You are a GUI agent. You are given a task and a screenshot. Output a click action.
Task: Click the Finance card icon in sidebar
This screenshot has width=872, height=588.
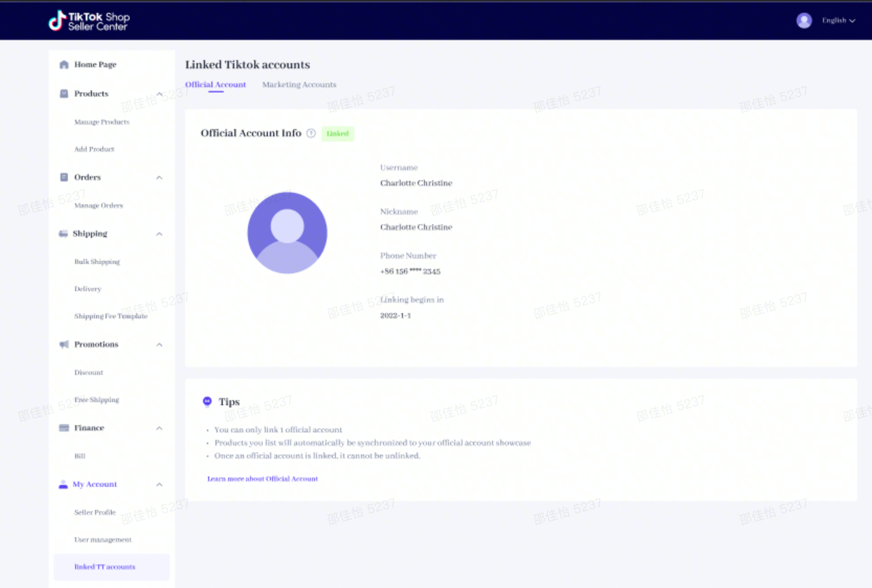click(64, 428)
